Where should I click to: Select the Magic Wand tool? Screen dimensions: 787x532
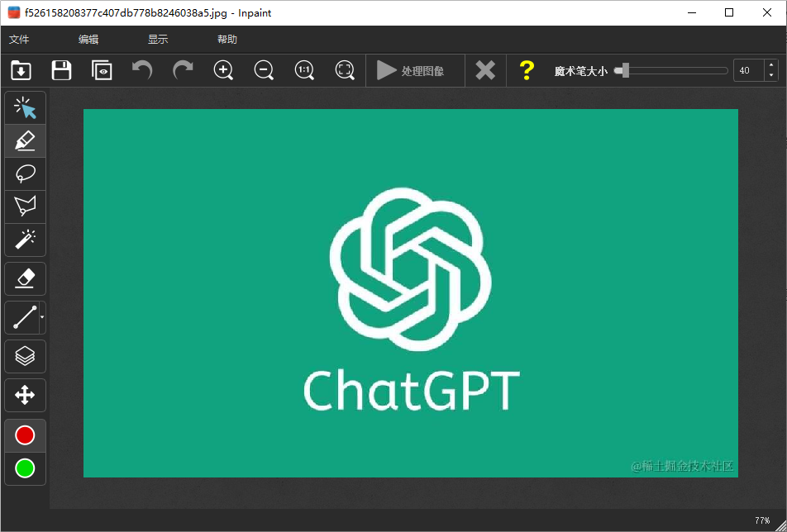(x=26, y=240)
